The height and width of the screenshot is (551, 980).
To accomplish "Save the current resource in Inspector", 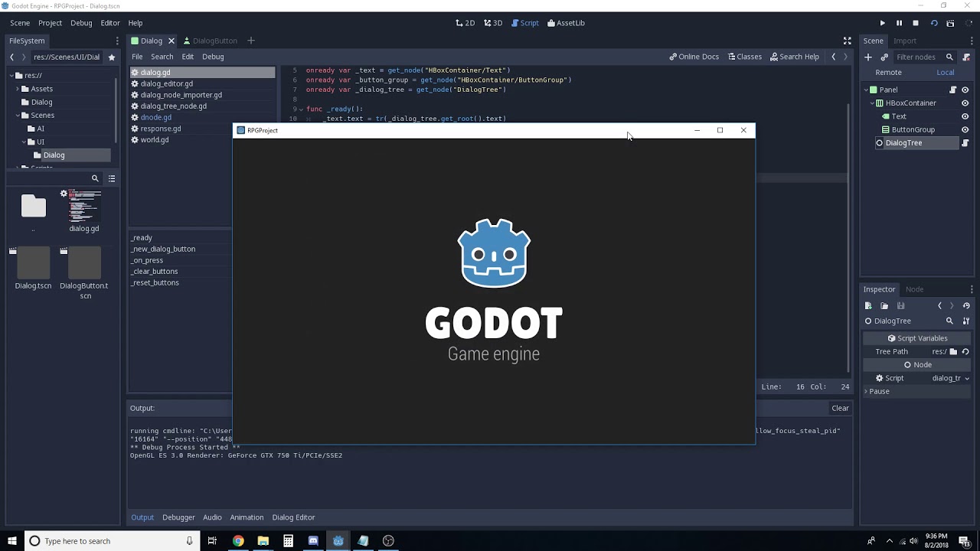I will coord(900,306).
